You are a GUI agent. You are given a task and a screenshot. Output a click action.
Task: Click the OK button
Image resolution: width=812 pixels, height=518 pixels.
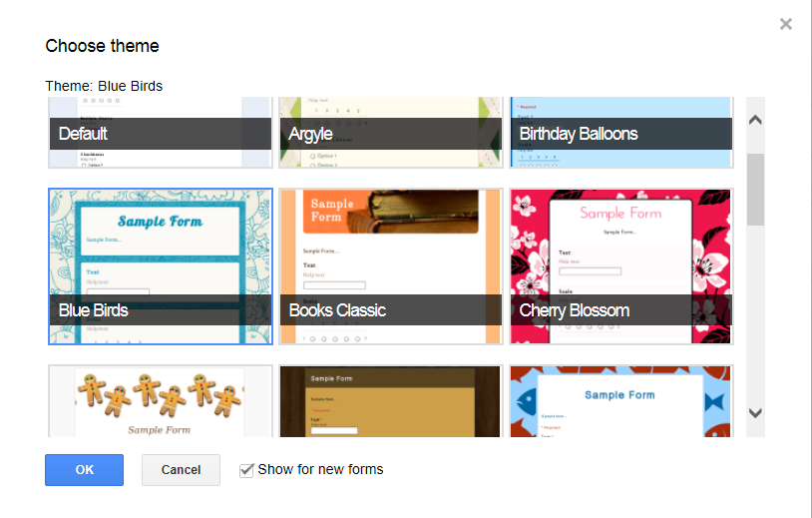coord(84,470)
